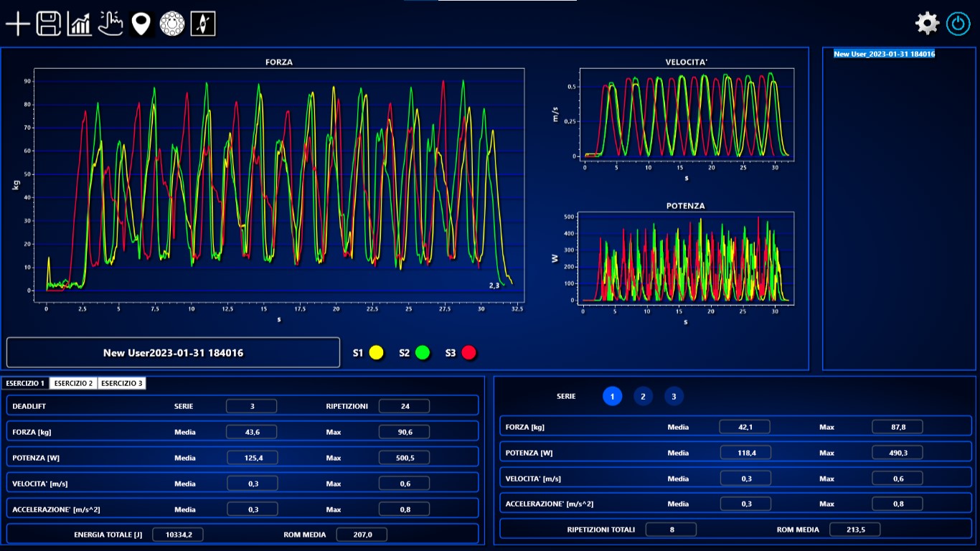This screenshot has height=551, width=980.
Task: Click the power button icon
Action: click(x=958, y=24)
